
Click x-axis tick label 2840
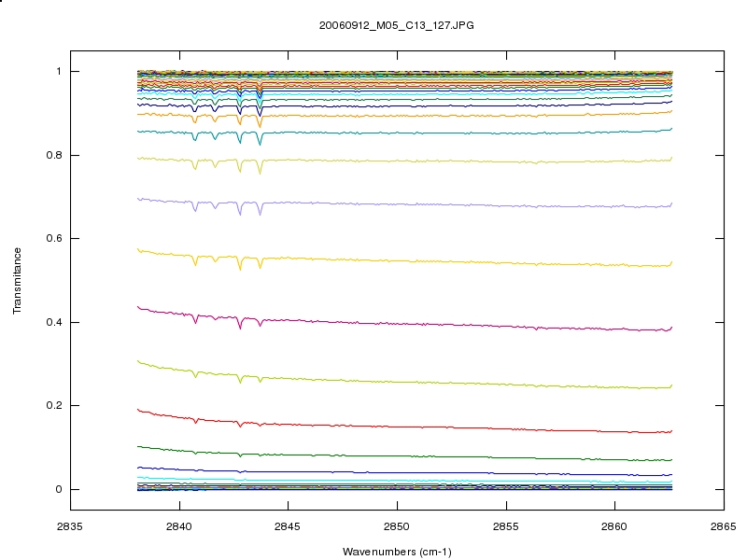(179, 526)
